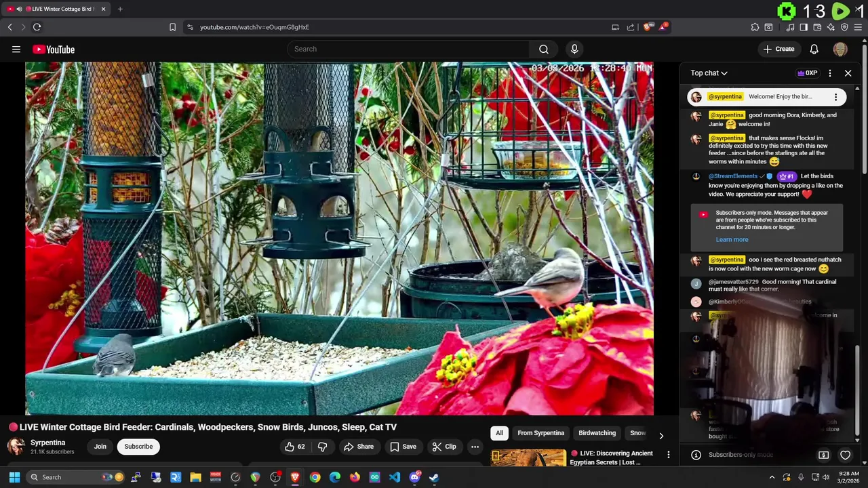
Task: Focus the YouTube search input field
Action: [x=409, y=49]
